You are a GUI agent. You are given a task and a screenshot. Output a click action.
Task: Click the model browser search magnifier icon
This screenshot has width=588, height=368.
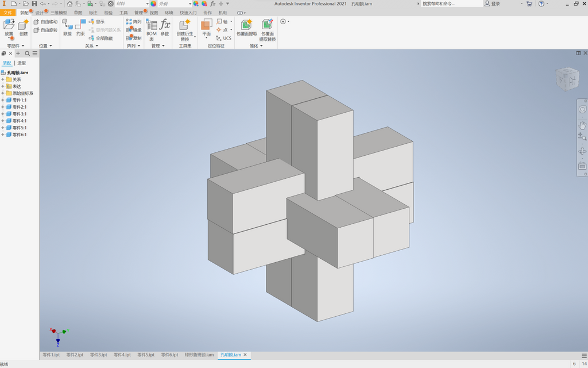pyautogui.click(x=28, y=53)
